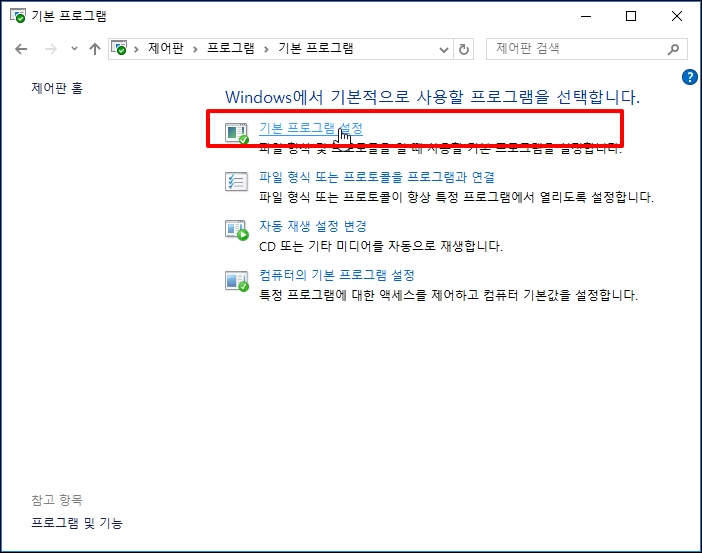
Task: Click 'CD 또는 기타 미디어를 자동으로 재생합니다.' text
Action: (x=381, y=246)
